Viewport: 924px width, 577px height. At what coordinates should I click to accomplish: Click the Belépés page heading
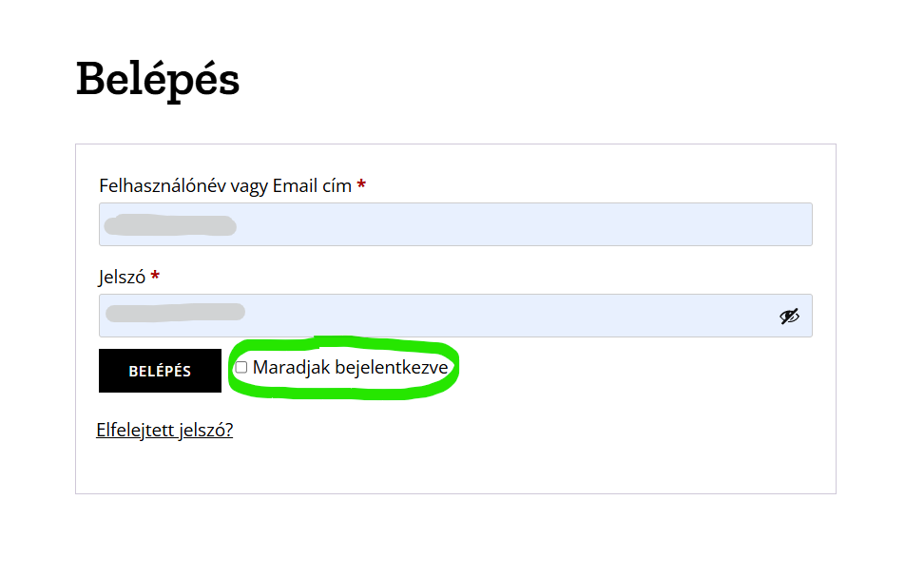158,79
